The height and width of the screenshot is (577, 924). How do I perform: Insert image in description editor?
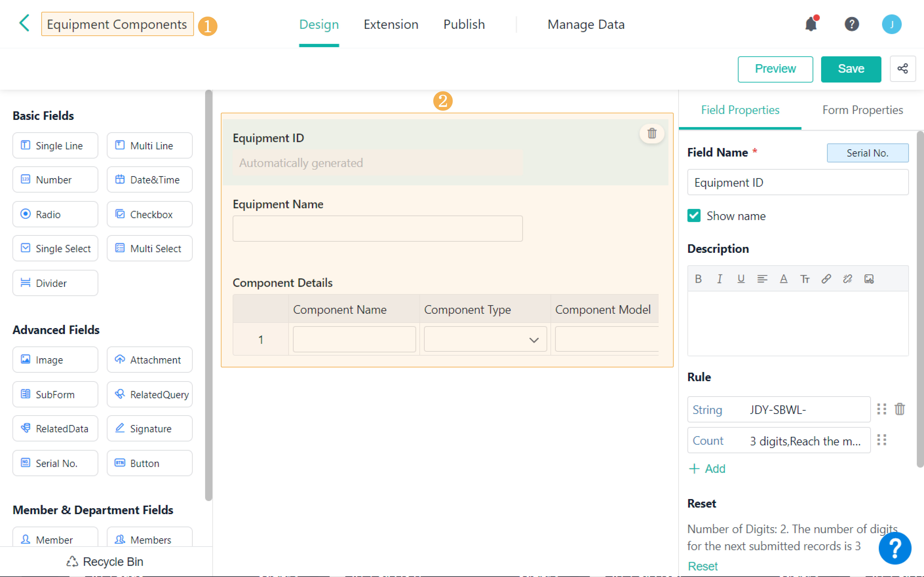(x=869, y=279)
